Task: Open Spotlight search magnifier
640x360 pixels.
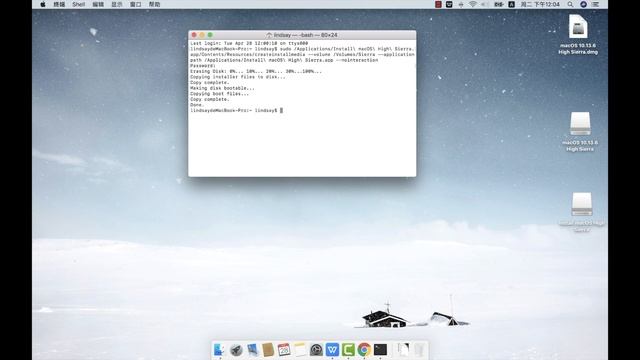Action: point(570,4)
